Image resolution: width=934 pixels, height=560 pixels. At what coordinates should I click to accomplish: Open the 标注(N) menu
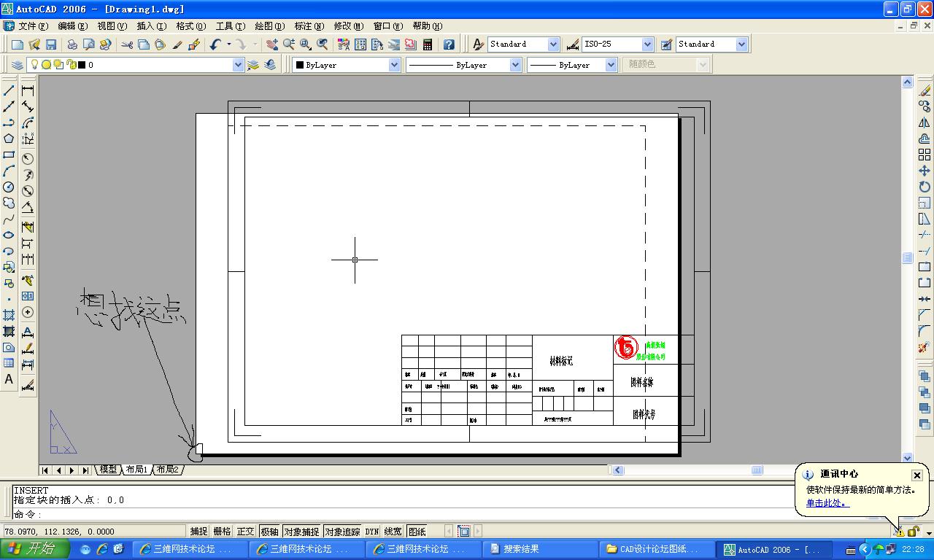click(x=309, y=26)
